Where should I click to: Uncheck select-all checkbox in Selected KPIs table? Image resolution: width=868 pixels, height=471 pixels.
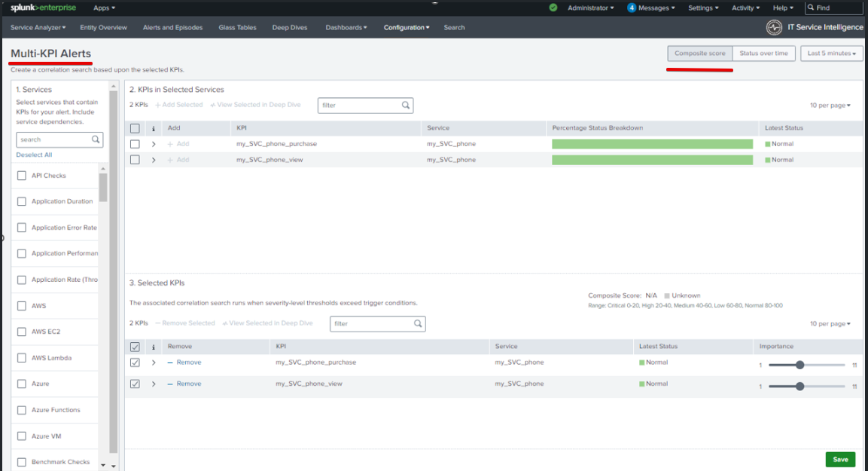click(x=135, y=347)
